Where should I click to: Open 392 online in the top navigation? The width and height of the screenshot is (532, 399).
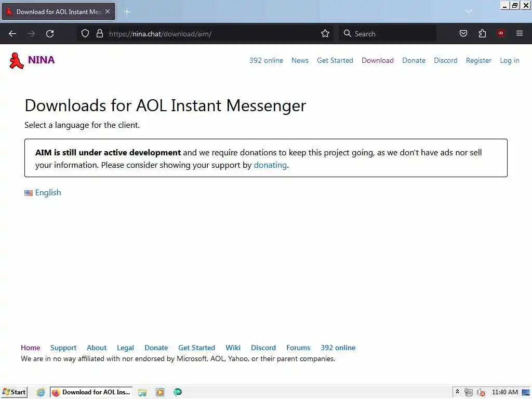tap(266, 60)
